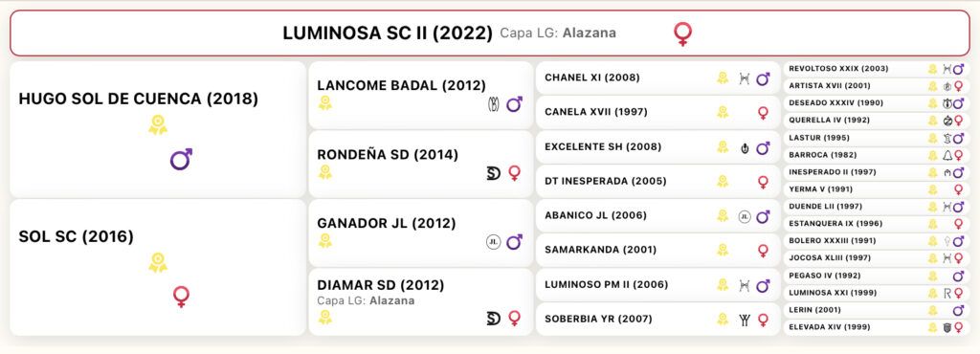Click the female symbol beside LUMINOSA SC II
980x354 pixels.
coord(682,33)
